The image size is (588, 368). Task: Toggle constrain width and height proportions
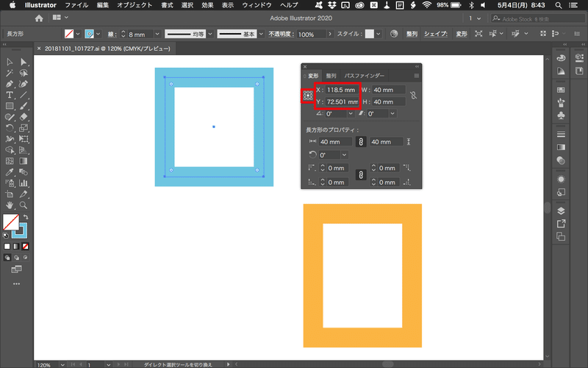(x=413, y=96)
